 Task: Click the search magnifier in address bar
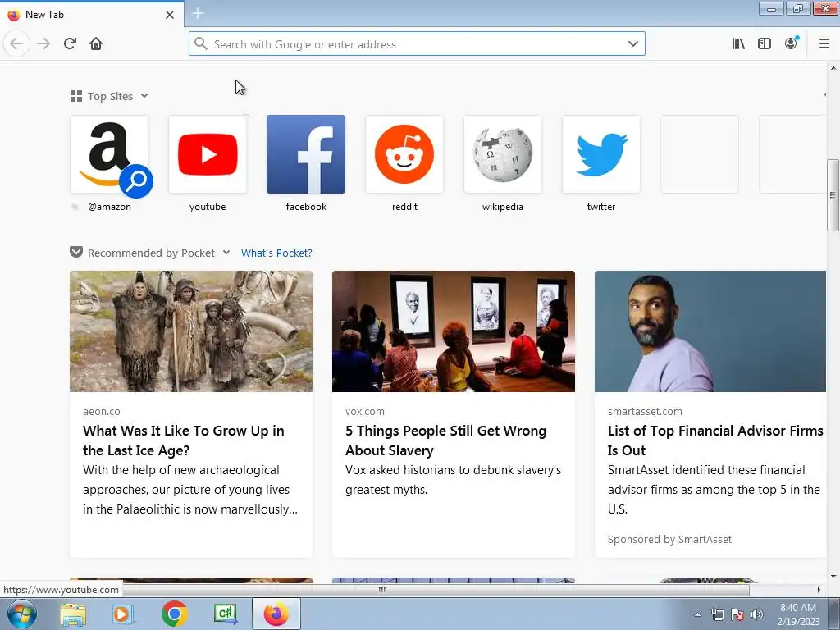pos(201,44)
